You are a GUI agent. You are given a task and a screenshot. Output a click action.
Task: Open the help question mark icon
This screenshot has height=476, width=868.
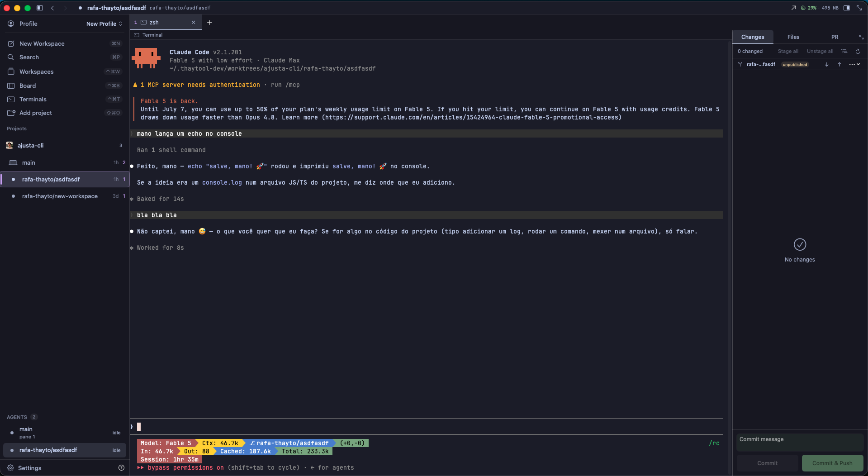click(x=121, y=468)
